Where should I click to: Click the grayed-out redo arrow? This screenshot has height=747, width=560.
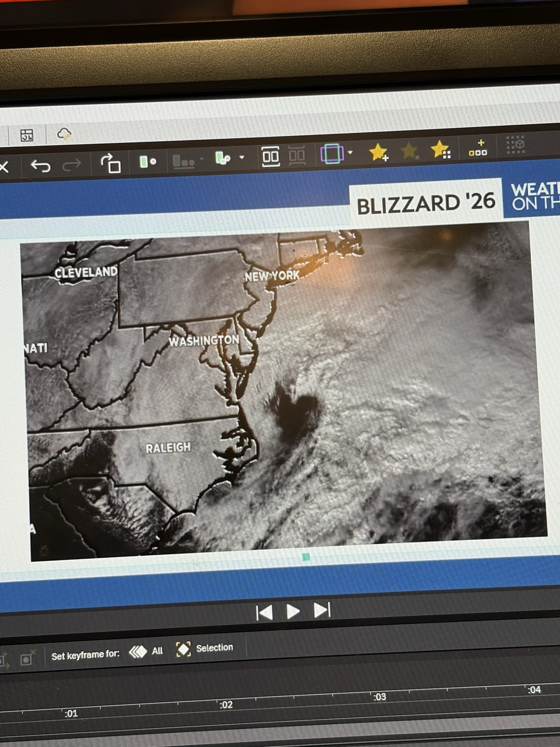click(x=72, y=164)
